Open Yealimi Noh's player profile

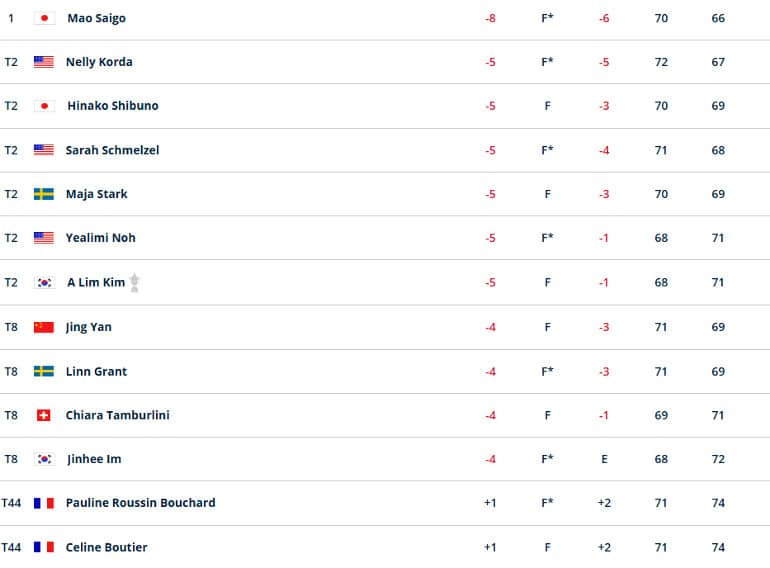[101, 238]
